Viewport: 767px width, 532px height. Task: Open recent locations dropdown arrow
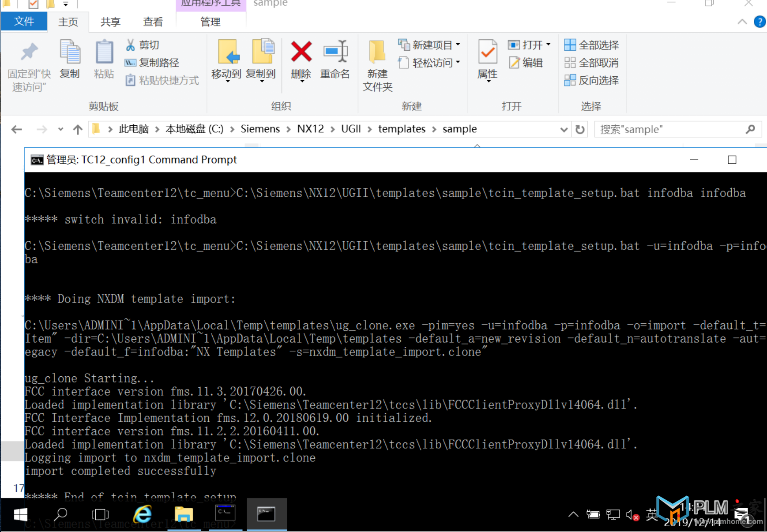(x=60, y=129)
